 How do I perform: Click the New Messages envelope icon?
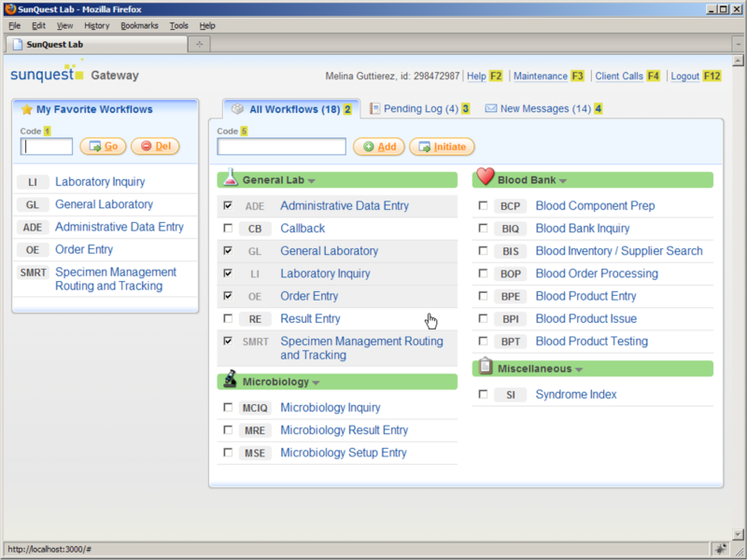tap(491, 108)
